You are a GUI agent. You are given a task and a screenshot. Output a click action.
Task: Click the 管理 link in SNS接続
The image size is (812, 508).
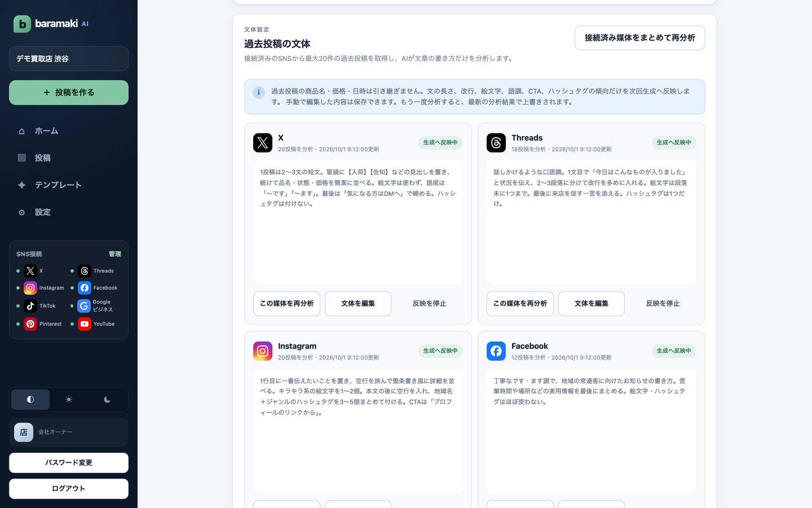click(x=115, y=254)
